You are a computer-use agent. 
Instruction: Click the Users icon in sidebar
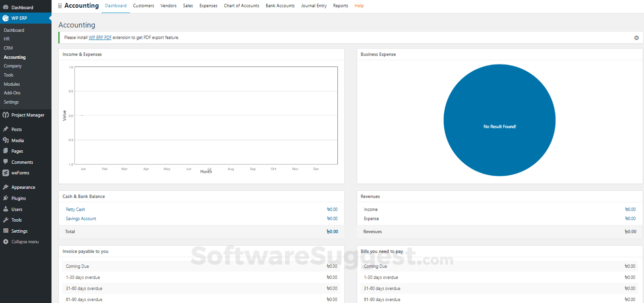click(5, 209)
